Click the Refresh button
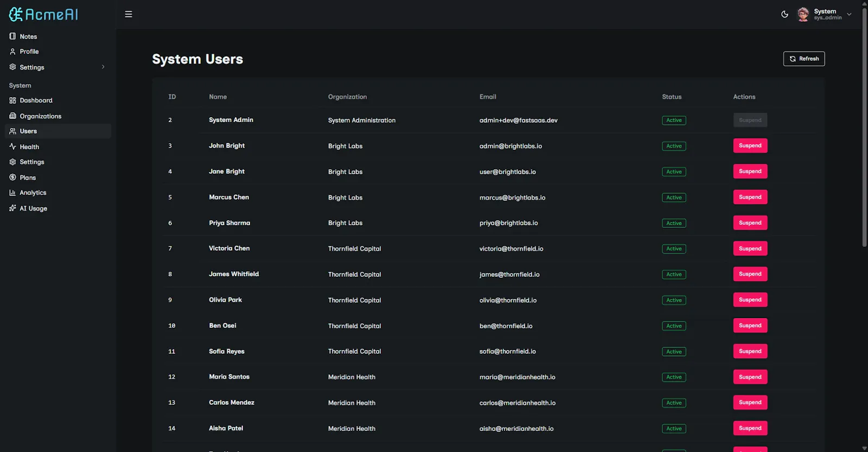Screen dimensions: 868x452 pyautogui.click(x=803, y=59)
